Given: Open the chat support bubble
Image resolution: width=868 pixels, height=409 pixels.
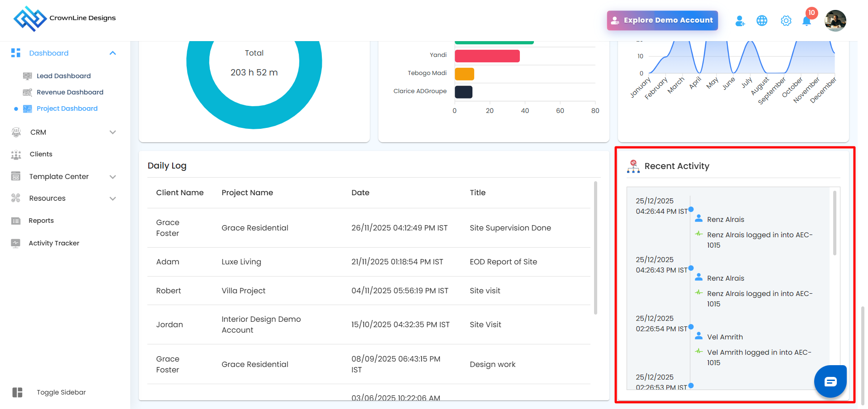Looking at the screenshot, I should click(830, 381).
